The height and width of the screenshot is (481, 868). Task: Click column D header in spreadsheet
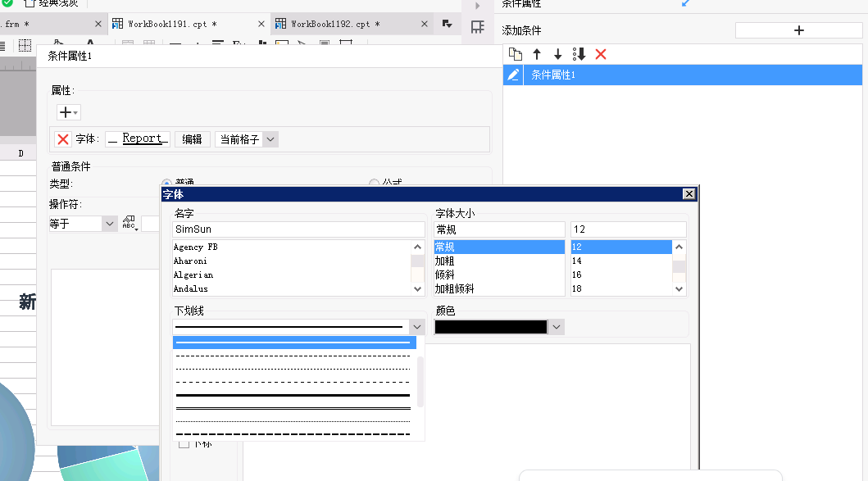(20, 153)
